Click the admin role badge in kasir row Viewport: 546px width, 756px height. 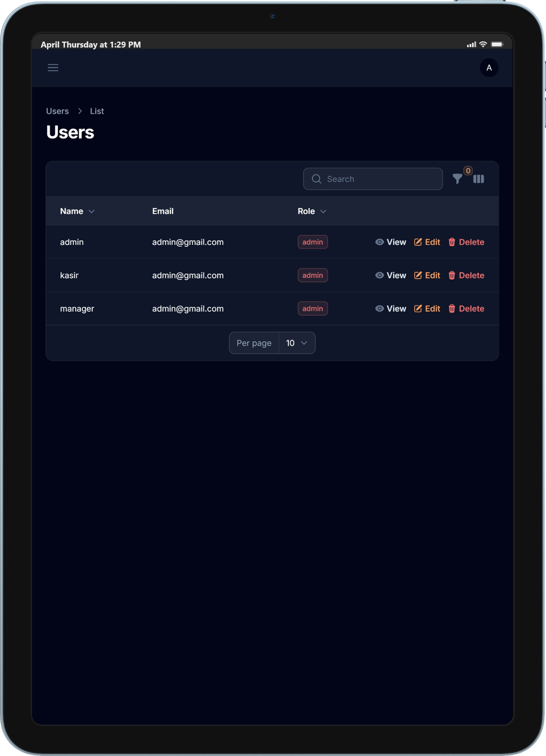tap(312, 275)
